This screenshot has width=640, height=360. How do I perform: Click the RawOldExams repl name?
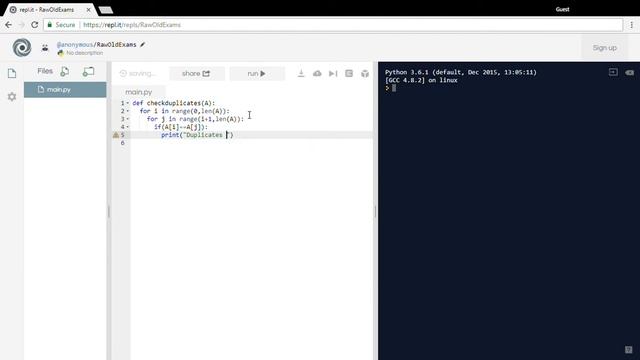[x=116, y=44]
